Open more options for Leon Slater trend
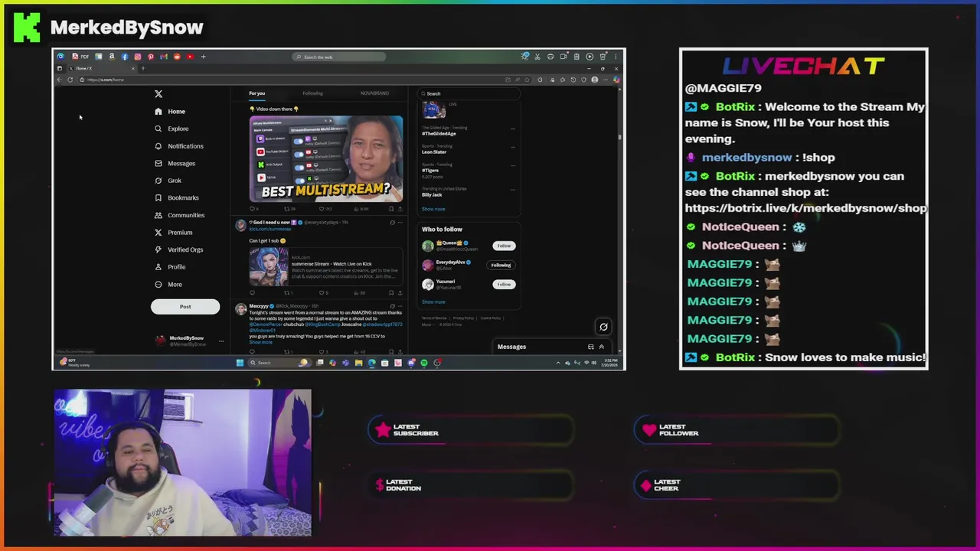This screenshot has width=980, height=551. (x=513, y=146)
